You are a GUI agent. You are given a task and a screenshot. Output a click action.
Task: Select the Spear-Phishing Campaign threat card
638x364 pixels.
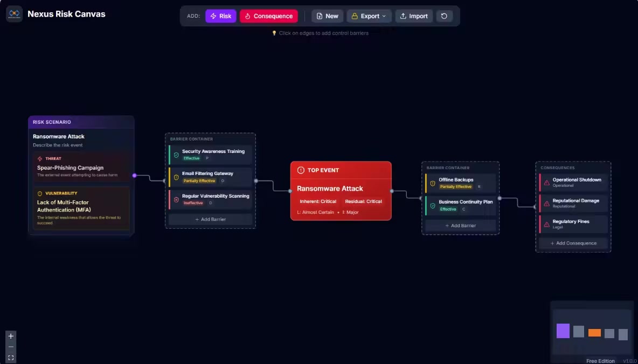[x=81, y=167]
